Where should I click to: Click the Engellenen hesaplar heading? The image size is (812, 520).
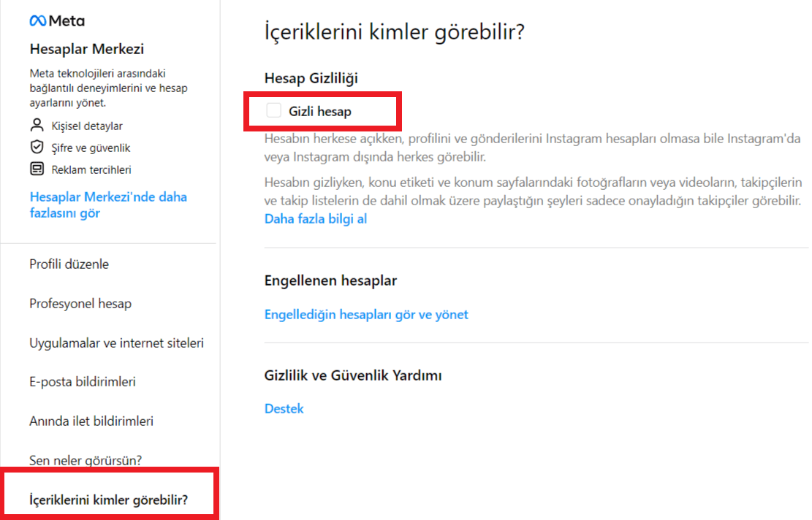(330, 280)
